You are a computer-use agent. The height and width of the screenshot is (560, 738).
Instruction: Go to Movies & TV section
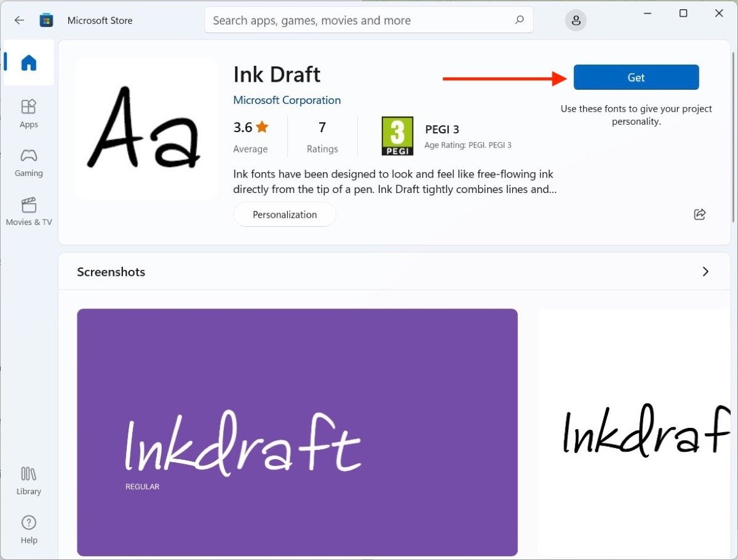(x=29, y=212)
